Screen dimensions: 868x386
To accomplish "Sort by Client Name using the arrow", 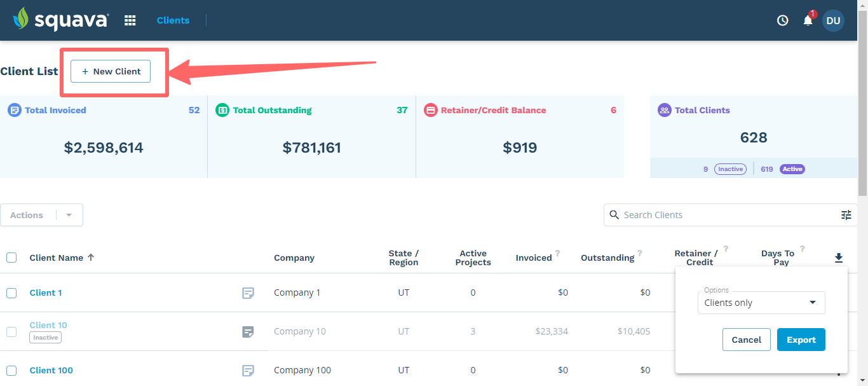I will [91, 258].
